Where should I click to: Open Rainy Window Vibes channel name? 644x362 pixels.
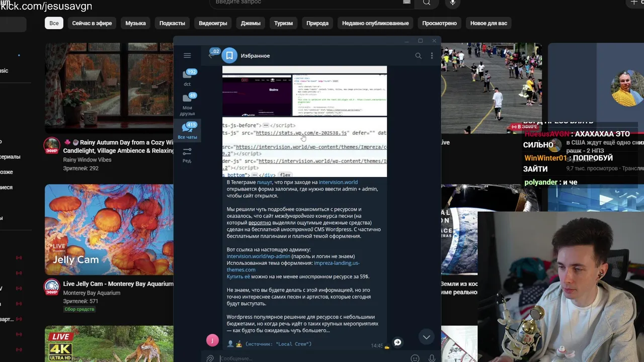[87, 160]
